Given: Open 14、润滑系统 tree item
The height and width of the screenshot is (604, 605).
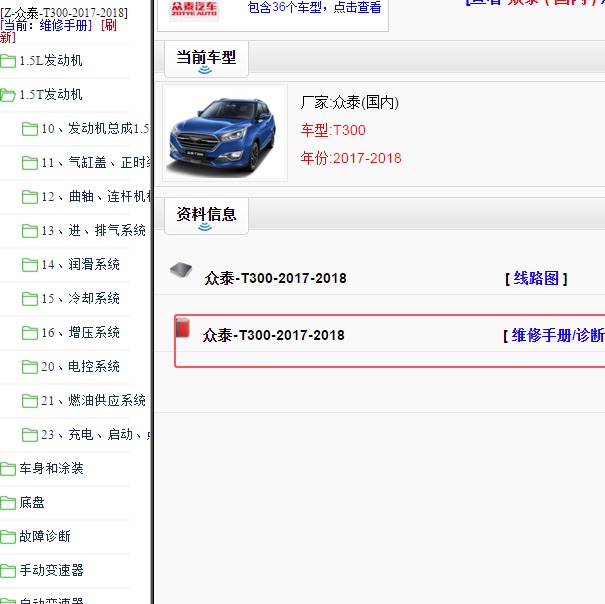Looking at the screenshot, I should (80, 264).
